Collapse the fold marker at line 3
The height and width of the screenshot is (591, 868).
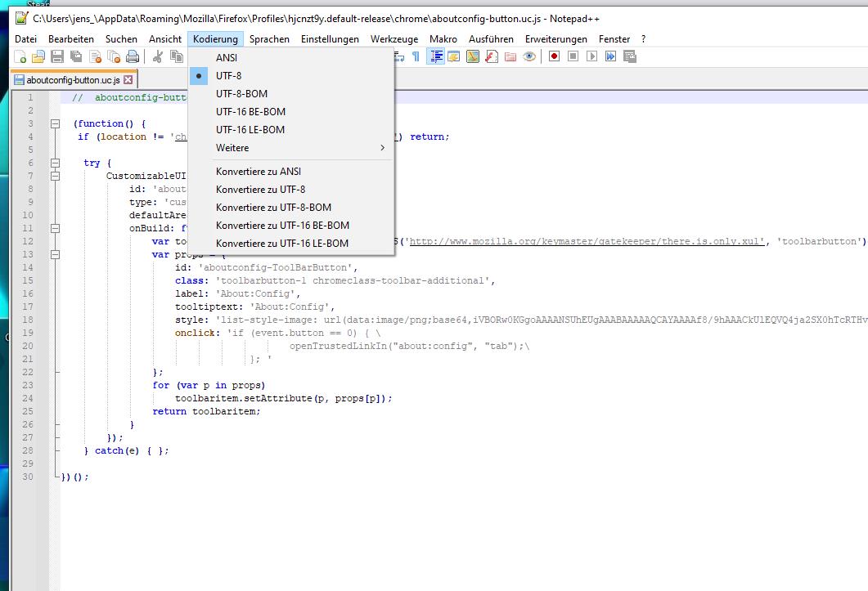point(56,123)
